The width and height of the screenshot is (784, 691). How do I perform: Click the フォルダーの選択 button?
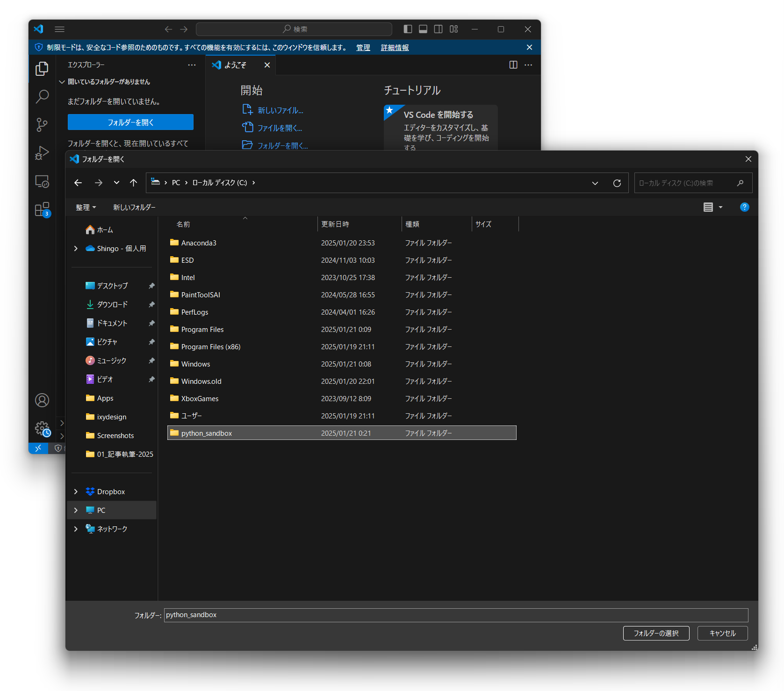tap(656, 633)
